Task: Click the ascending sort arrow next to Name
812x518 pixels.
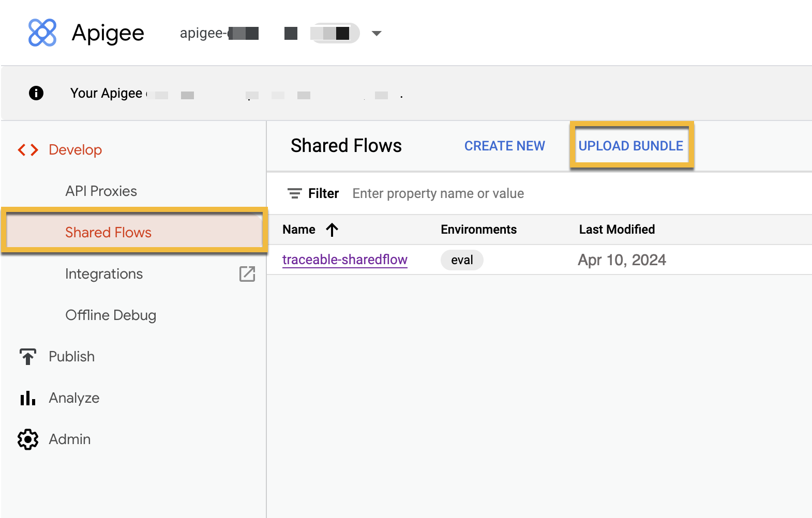Action: pos(332,230)
